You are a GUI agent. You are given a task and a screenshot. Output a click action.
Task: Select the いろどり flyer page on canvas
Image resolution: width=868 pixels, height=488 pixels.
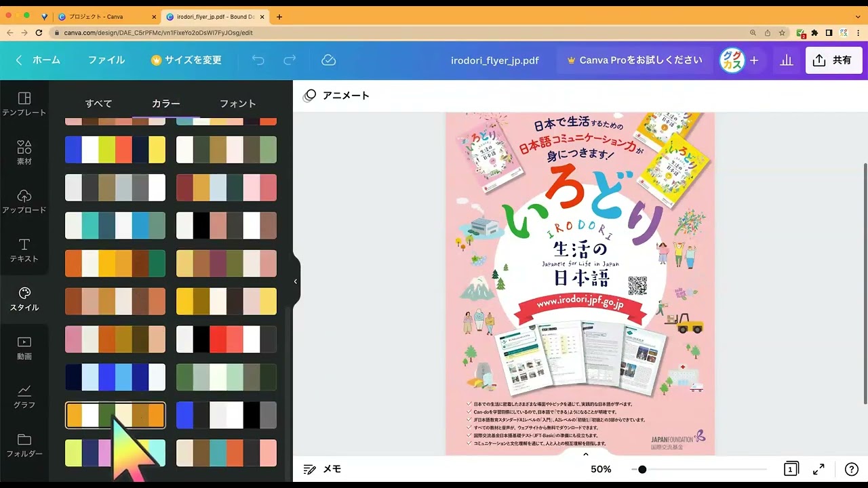click(x=580, y=283)
